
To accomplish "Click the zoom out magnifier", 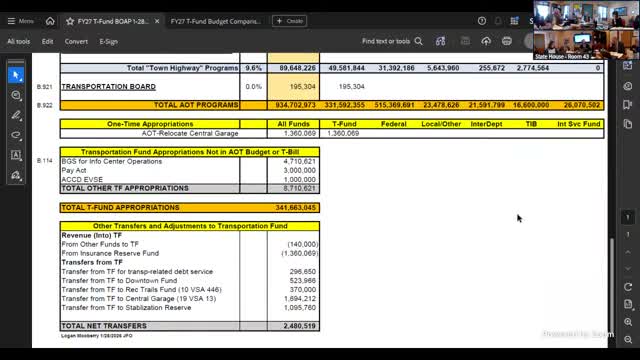I will (x=628, y=340).
